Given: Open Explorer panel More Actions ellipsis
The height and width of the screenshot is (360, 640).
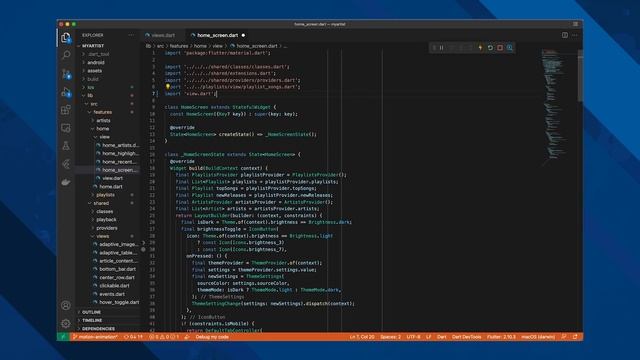Looking at the screenshot, I should click(131, 35).
